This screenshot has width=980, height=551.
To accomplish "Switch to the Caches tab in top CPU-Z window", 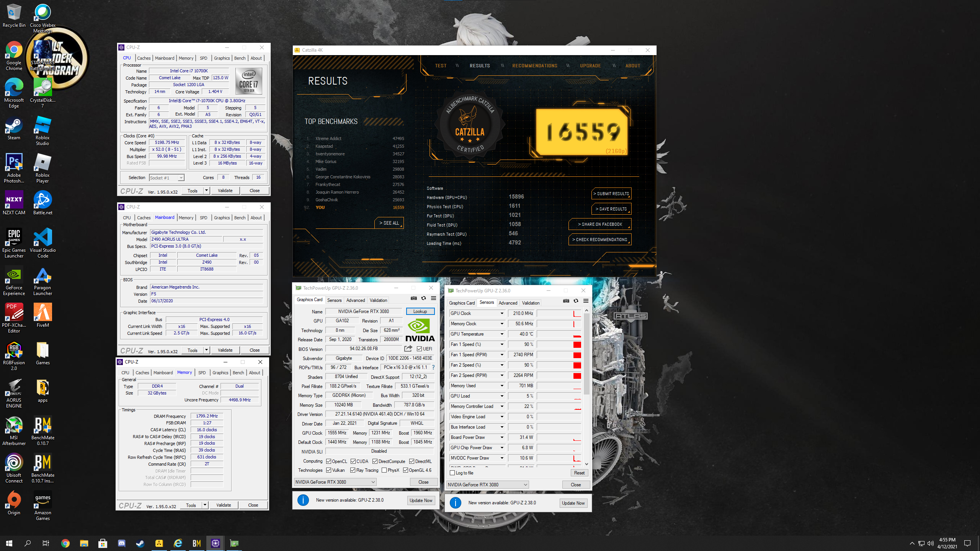I will pyautogui.click(x=144, y=58).
